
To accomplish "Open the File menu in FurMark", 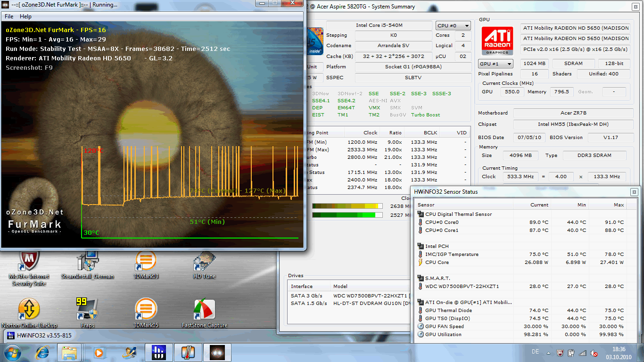I will tap(9, 16).
